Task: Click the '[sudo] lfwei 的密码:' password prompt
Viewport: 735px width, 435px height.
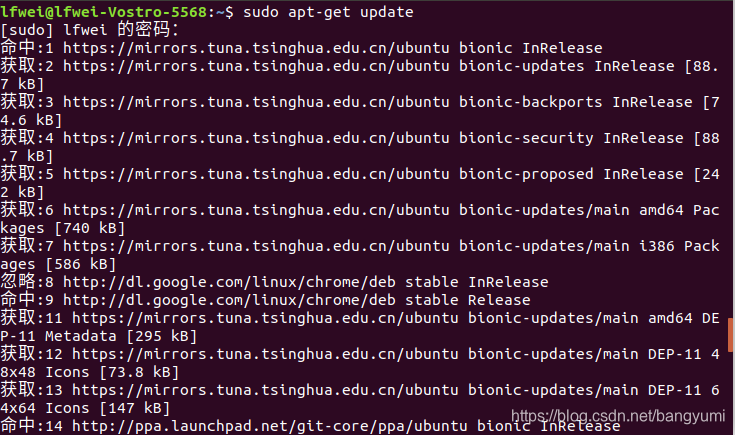Action: pos(90,30)
